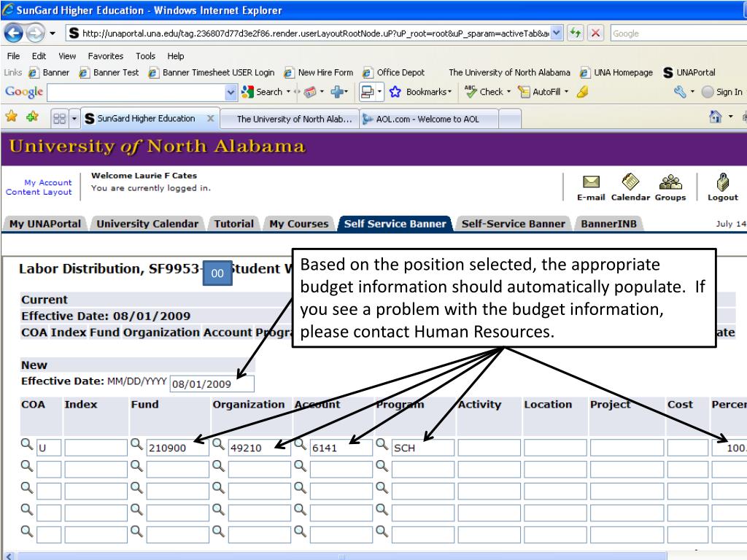The height and width of the screenshot is (560, 747).
Task: Switch to the My UNAPortal tab
Action: [x=45, y=224]
